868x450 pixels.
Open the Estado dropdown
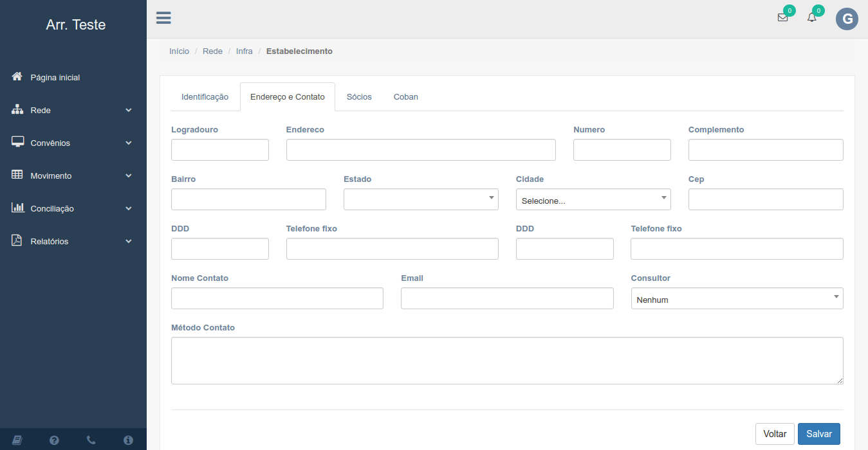421,199
